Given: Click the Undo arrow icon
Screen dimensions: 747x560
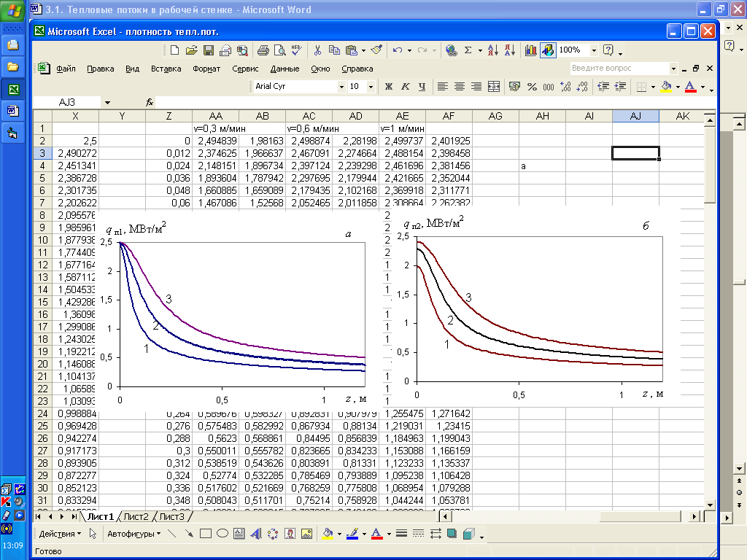Looking at the screenshot, I should tap(398, 50).
